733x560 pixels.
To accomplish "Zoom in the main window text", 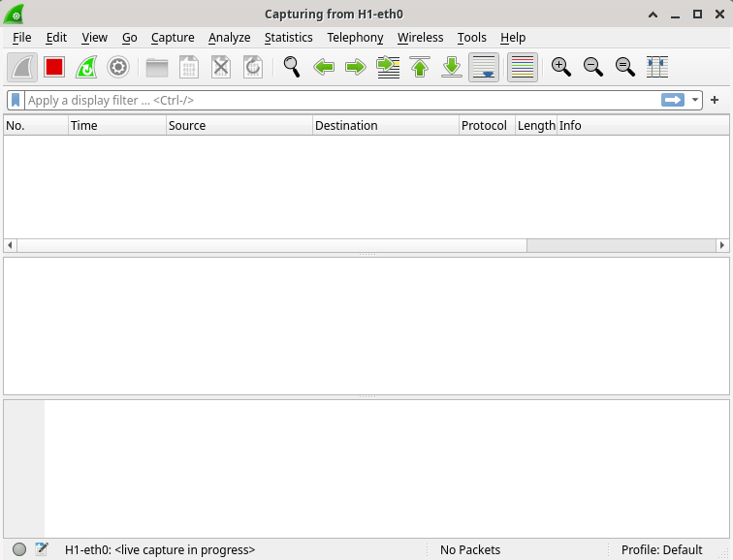I will [x=561, y=67].
